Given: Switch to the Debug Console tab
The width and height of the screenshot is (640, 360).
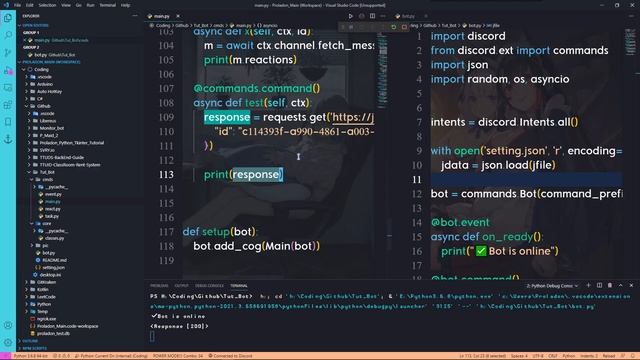Looking at the screenshot, I should click(x=209, y=286).
